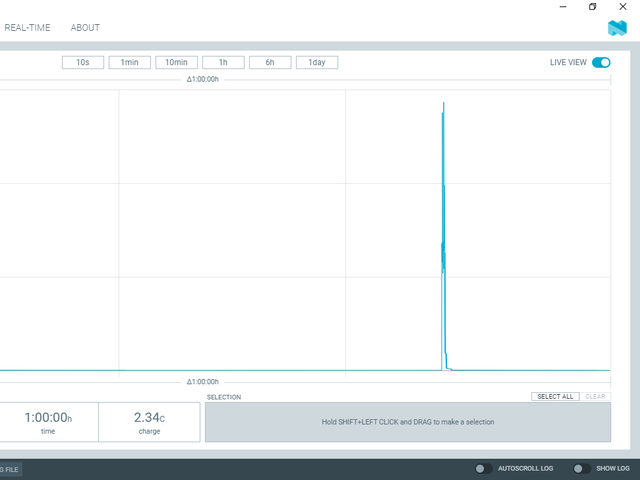
Task: Set time window to 10s
Action: pos(83,62)
